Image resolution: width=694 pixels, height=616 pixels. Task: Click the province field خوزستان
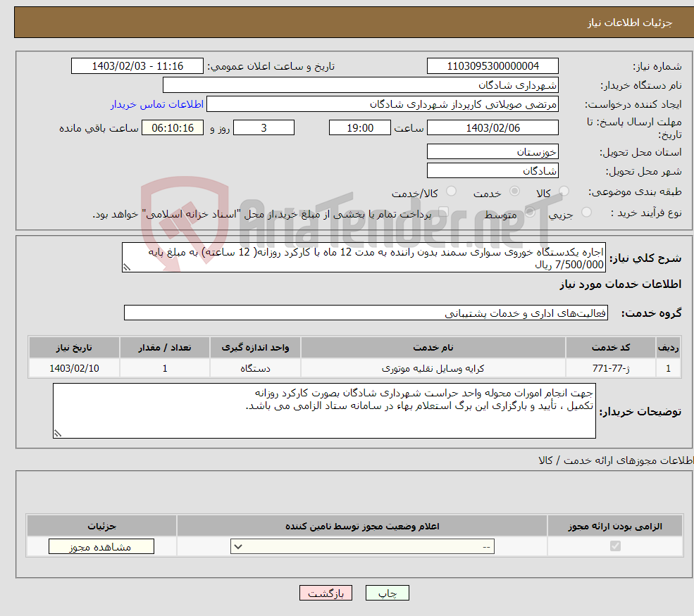click(x=492, y=151)
